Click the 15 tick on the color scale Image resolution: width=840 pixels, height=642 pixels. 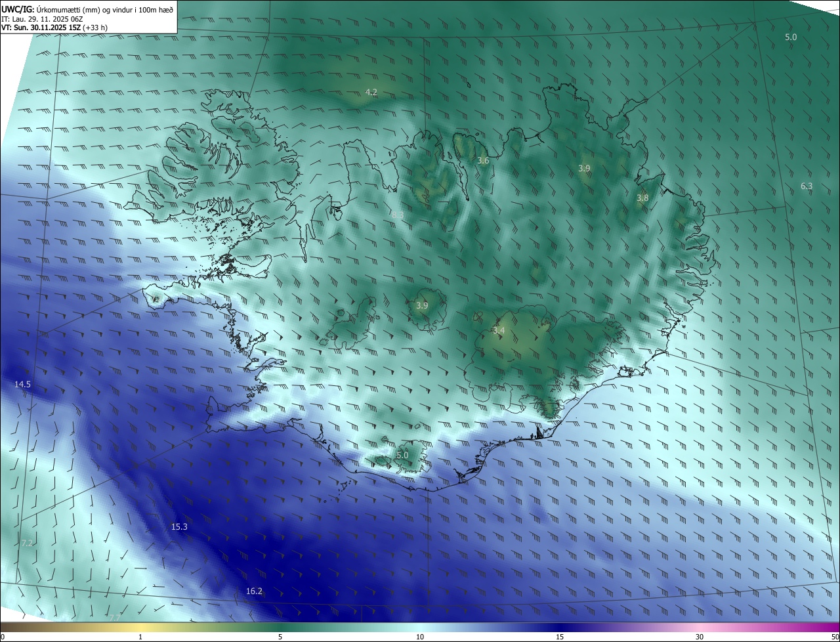(x=560, y=637)
